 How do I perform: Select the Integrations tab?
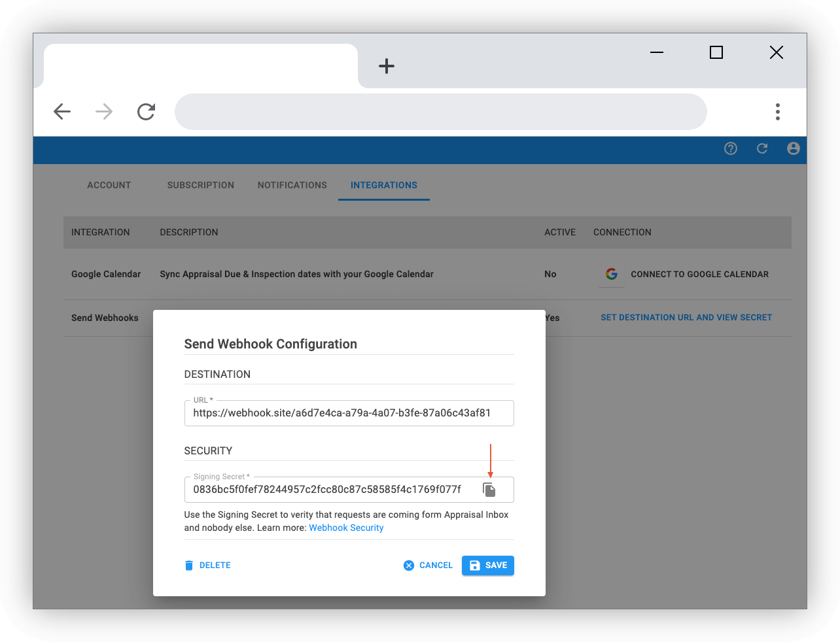(383, 185)
